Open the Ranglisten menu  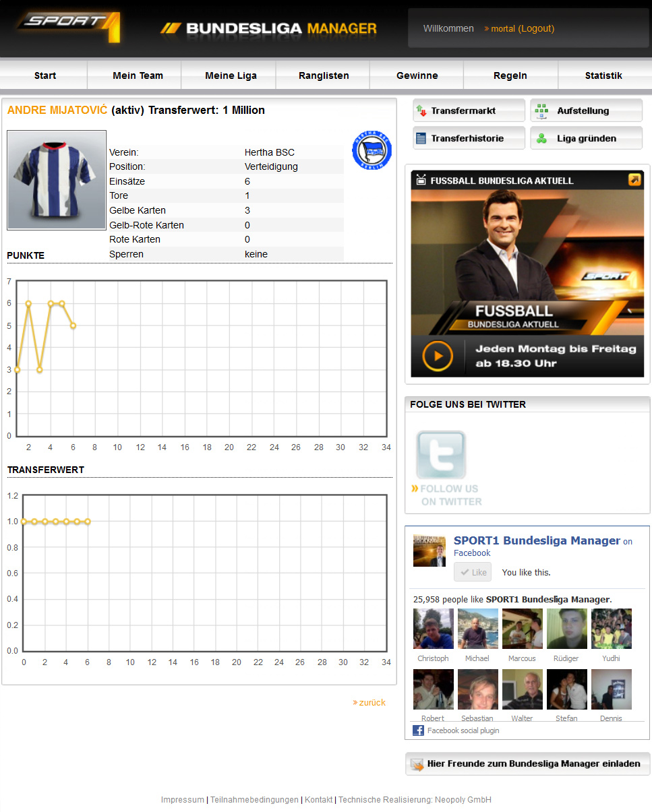click(324, 75)
